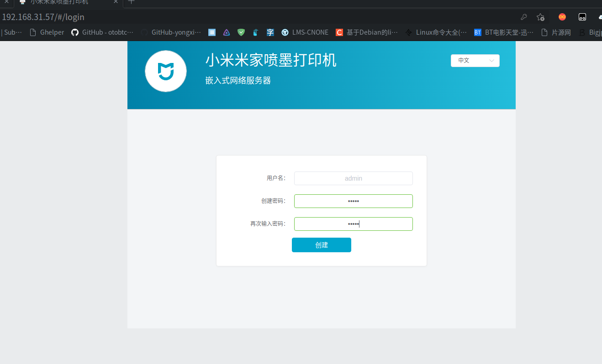
Task: Open the new tab plus button
Action: (x=131, y=2)
